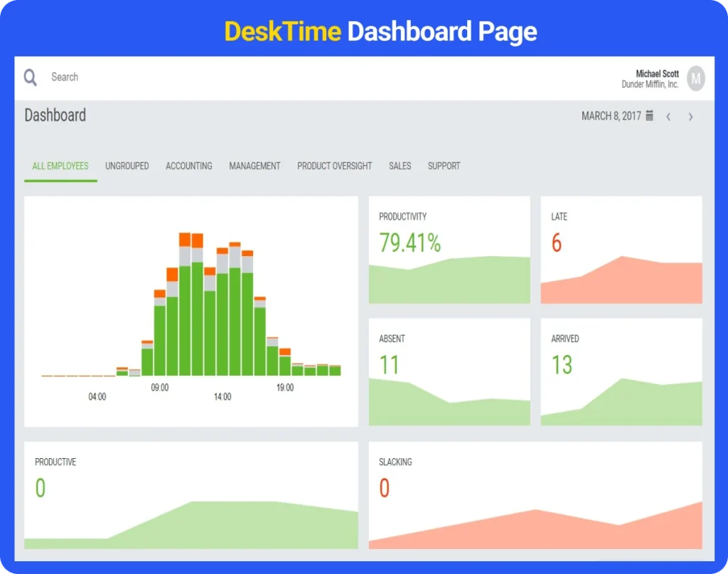
Task: Click the 19:00 axis label
Action: pos(285,388)
